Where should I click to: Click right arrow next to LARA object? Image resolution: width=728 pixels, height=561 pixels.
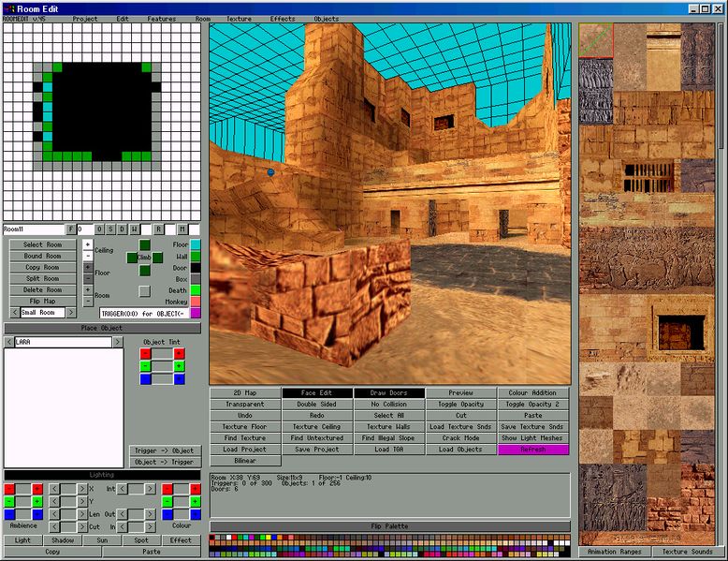[117, 343]
